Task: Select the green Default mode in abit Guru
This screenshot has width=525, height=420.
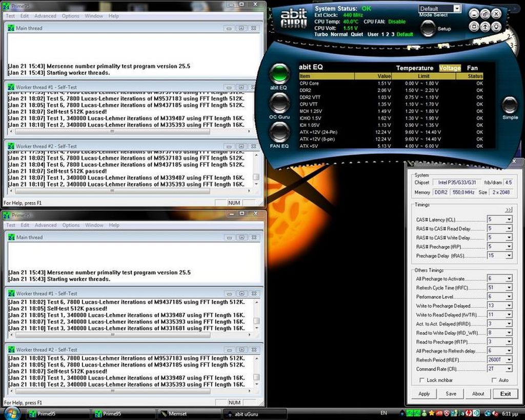Action: tap(405, 34)
